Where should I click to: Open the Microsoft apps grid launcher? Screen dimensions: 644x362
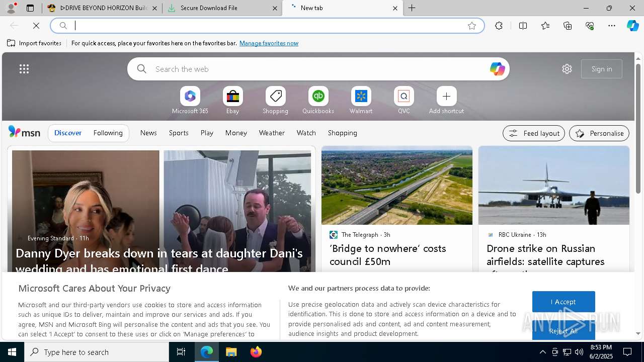click(24, 69)
